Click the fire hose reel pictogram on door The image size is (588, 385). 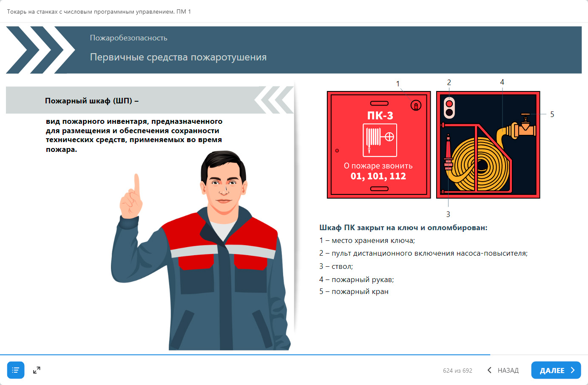coord(380,140)
